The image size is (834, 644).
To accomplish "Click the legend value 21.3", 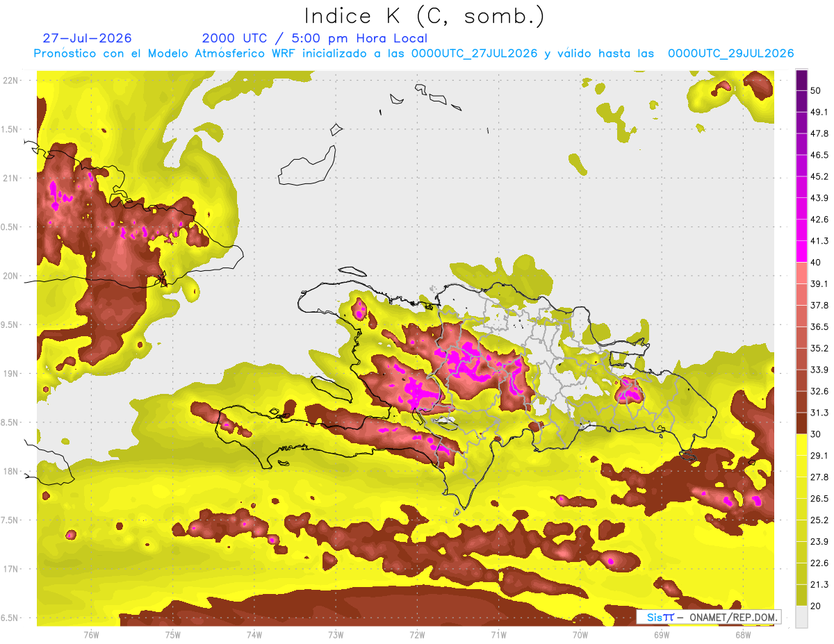I will pos(819,586).
